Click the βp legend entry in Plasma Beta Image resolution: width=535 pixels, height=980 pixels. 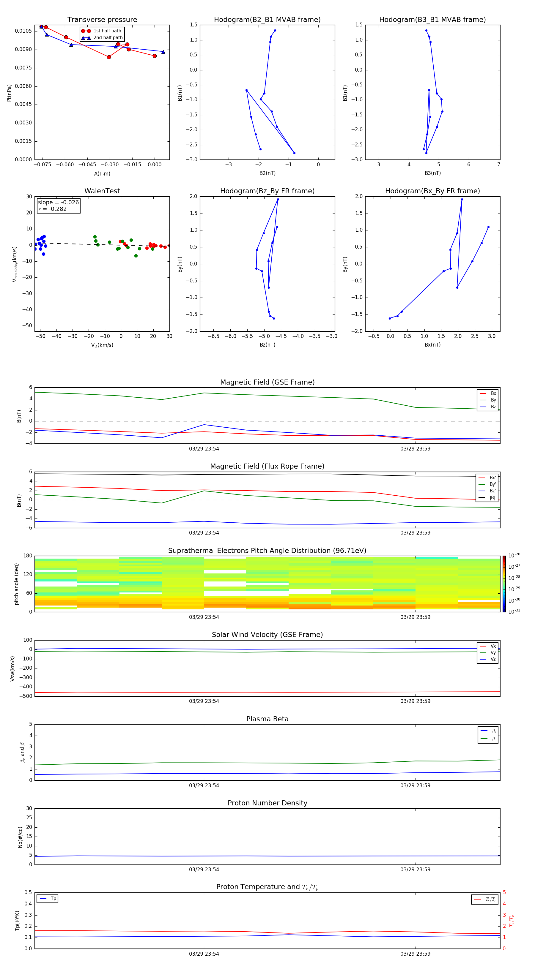coord(488,731)
